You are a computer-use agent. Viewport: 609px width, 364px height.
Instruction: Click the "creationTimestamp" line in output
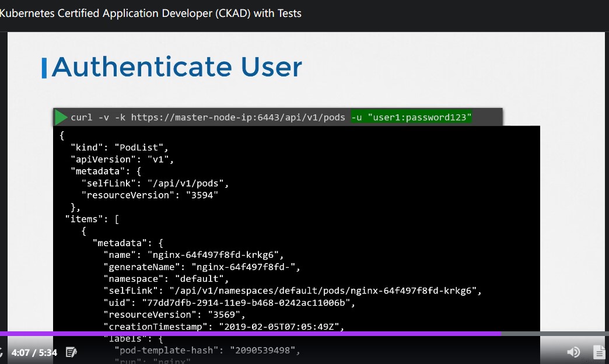coord(224,327)
